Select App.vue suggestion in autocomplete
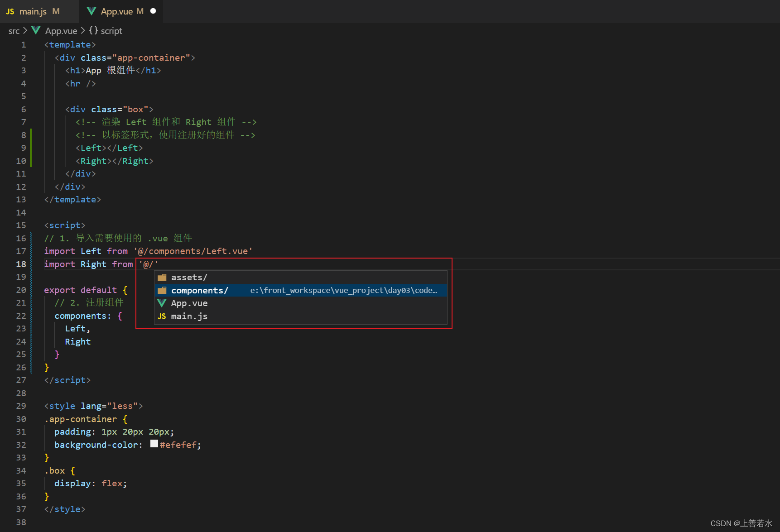 tap(301, 303)
